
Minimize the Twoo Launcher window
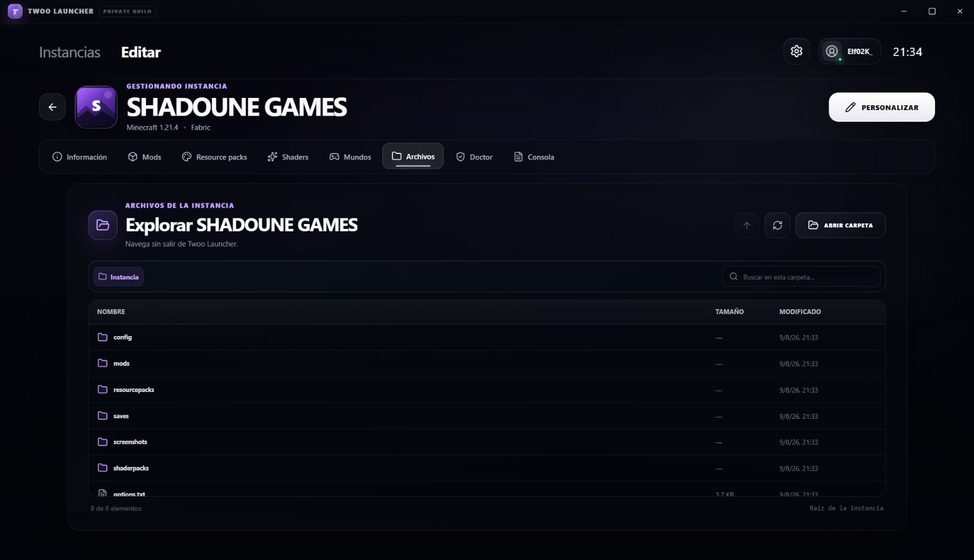(x=904, y=11)
